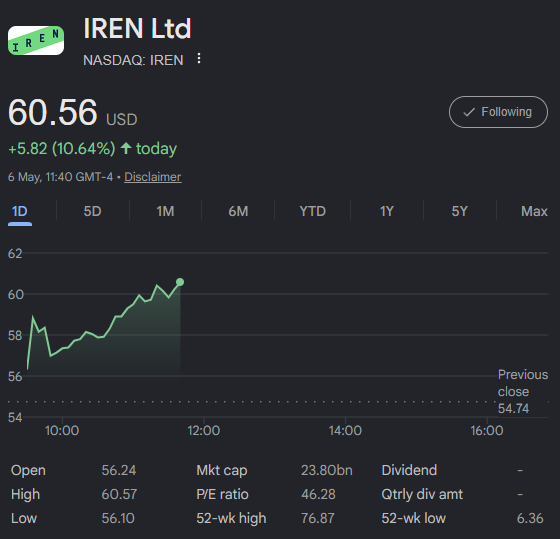Click the 58 price axis label

click(x=15, y=335)
